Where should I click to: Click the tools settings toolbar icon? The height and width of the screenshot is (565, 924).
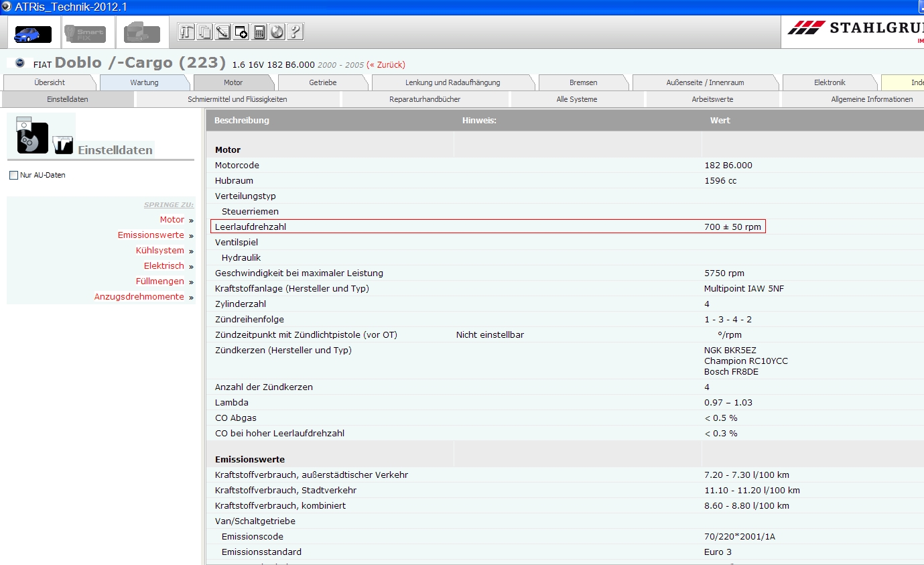tap(186, 32)
